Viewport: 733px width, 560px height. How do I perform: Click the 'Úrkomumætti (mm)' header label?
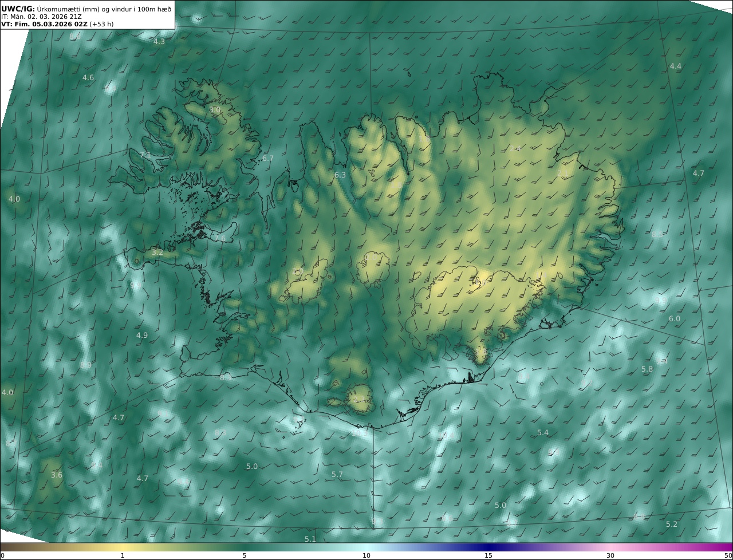click(x=68, y=9)
